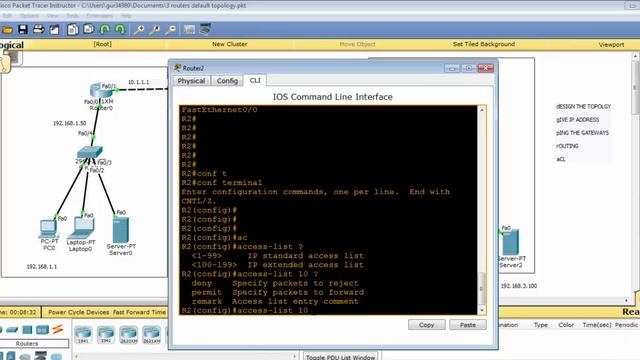Select the 'pING THE GATEWAYS' note
The height and width of the screenshot is (360, 640).
point(582,133)
